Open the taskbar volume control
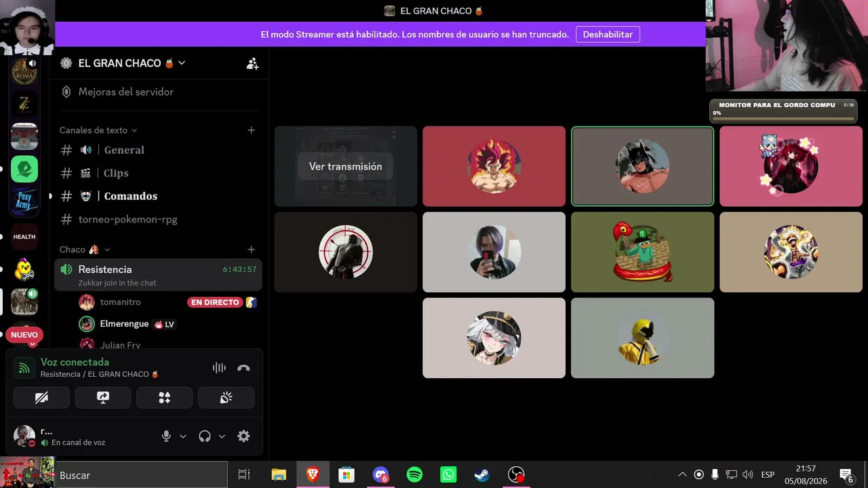The width and height of the screenshot is (868, 488). click(748, 474)
